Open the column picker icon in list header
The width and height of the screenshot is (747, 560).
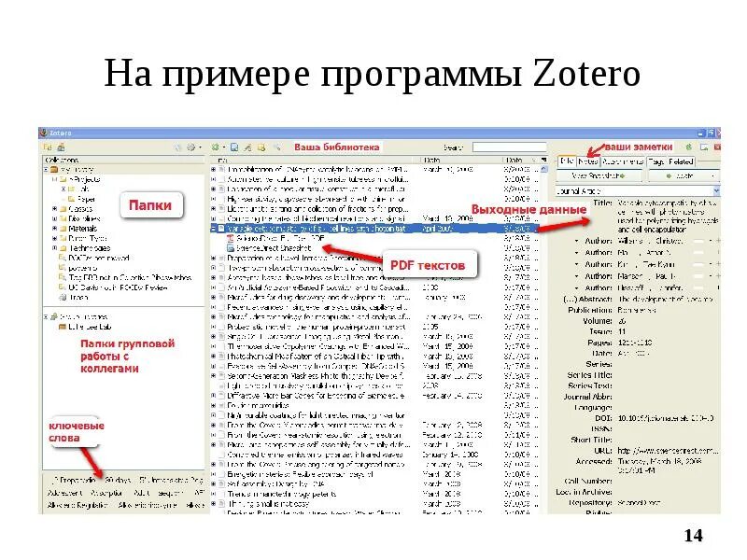pos(543,160)
